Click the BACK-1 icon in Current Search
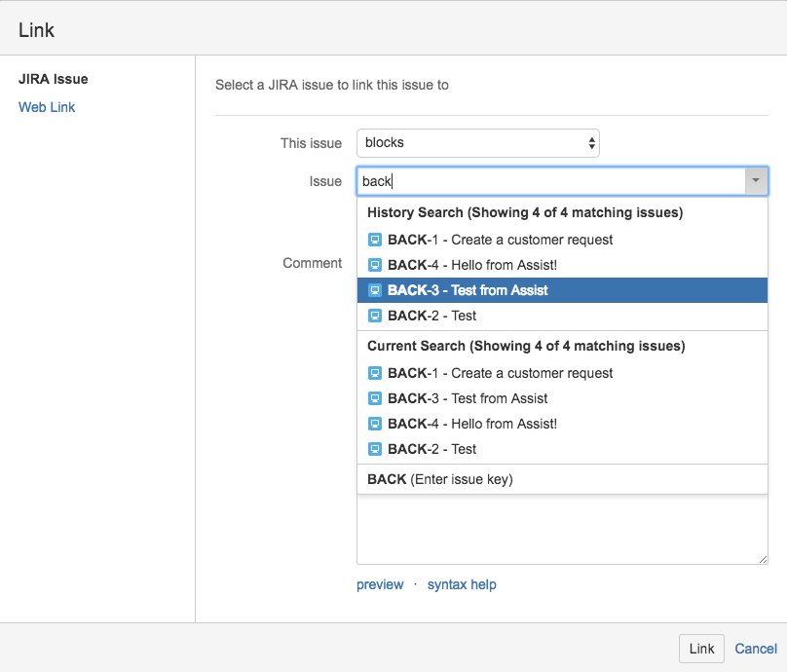This screenshot has width=787, height=672. 375,373
